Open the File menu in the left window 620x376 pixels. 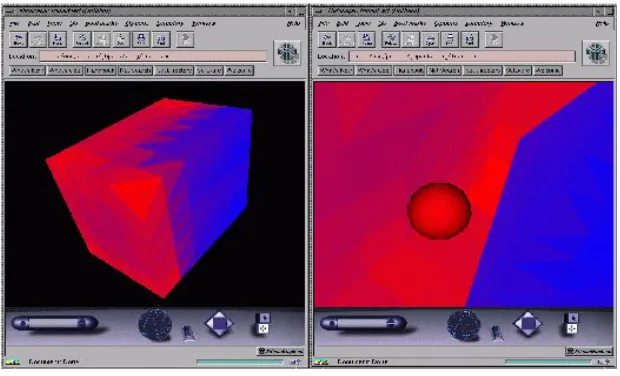pos(14,24)
